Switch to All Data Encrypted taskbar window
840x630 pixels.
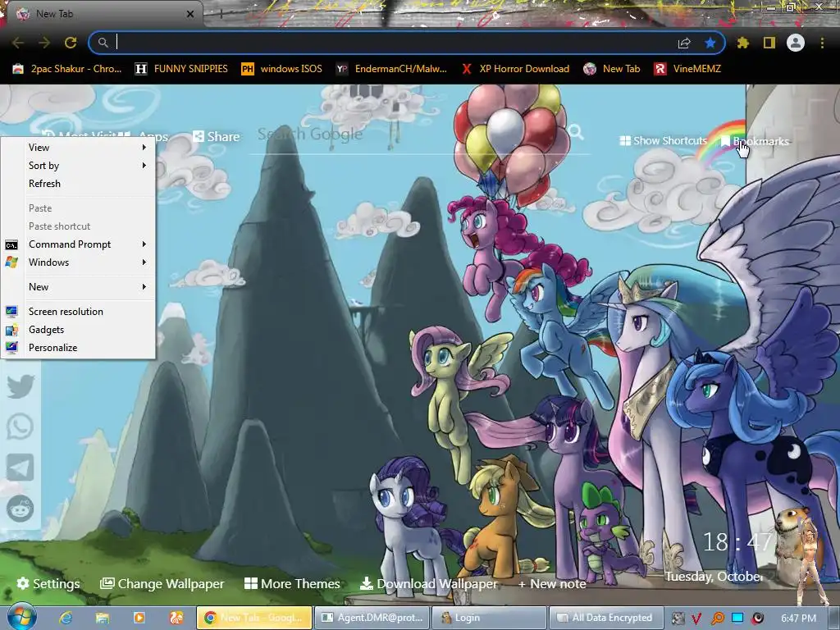(606, 618)
